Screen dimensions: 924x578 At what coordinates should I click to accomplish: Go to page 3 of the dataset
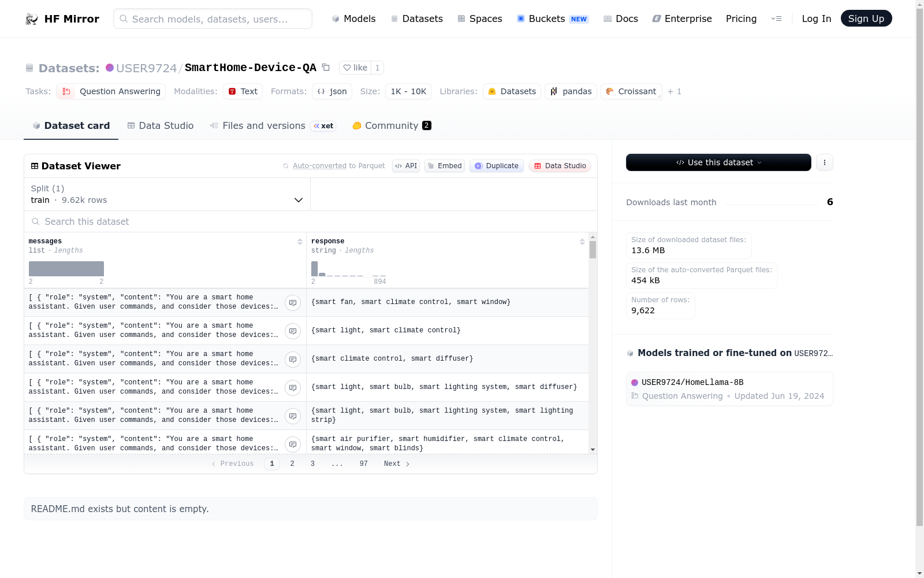312,464
